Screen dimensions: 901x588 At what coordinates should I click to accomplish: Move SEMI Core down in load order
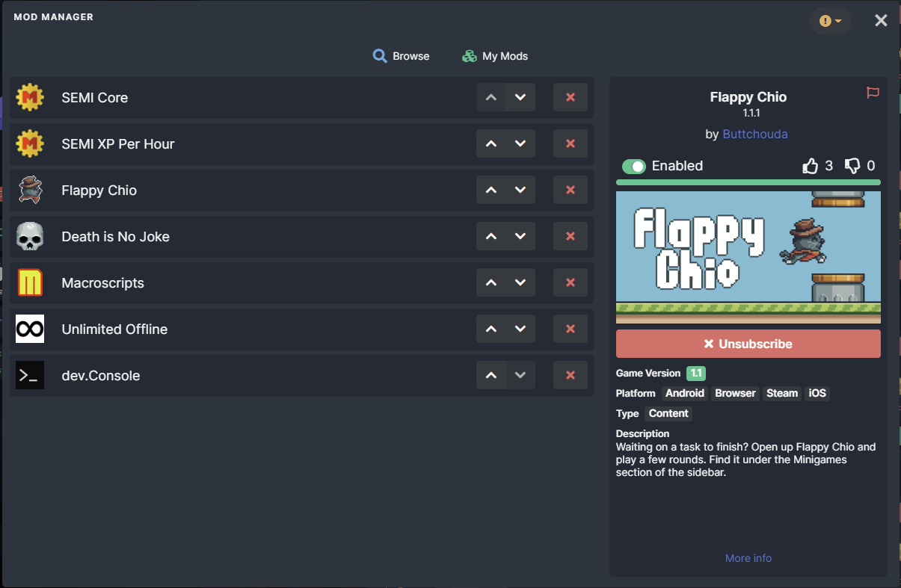click(x=520, y=98)
